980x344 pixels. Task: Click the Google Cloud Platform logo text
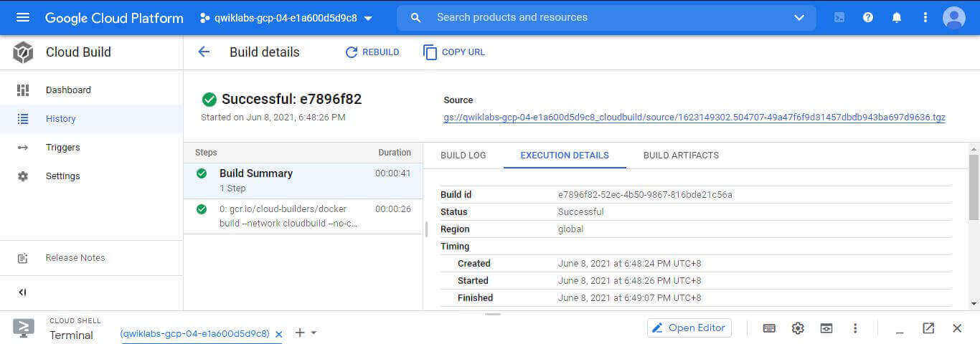tap(114, 18)
